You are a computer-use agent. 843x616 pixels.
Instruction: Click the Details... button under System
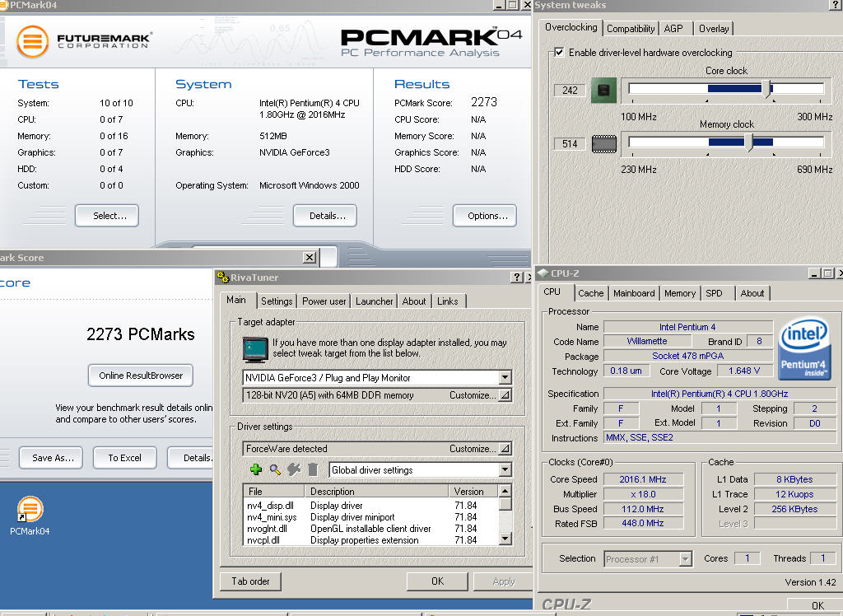tap(325, 216)
